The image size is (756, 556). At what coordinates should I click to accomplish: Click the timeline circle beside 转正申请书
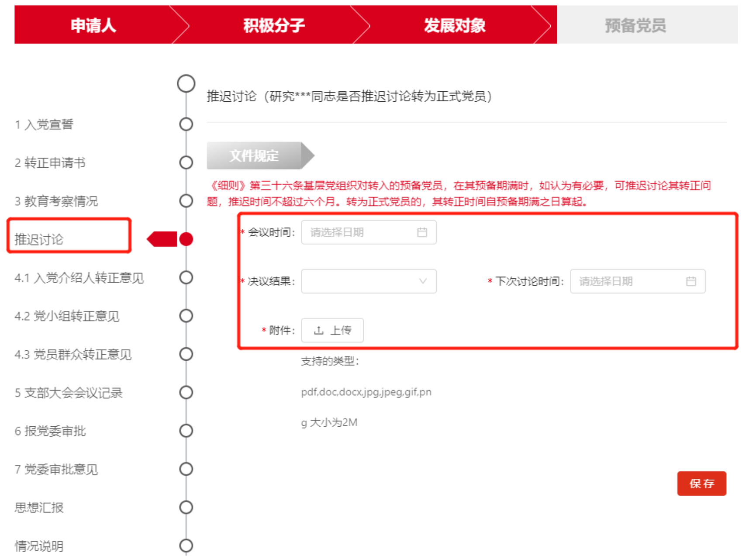pos(186,162)
